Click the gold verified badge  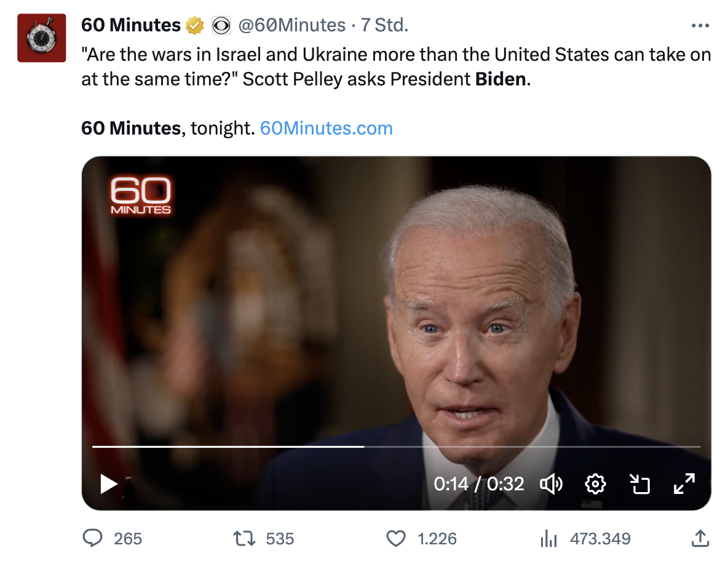pos(195,26)
